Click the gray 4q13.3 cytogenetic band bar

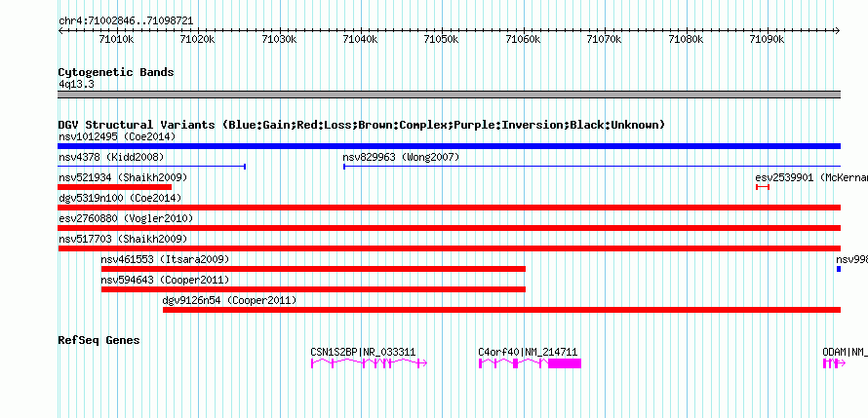[x=449, y=95]
